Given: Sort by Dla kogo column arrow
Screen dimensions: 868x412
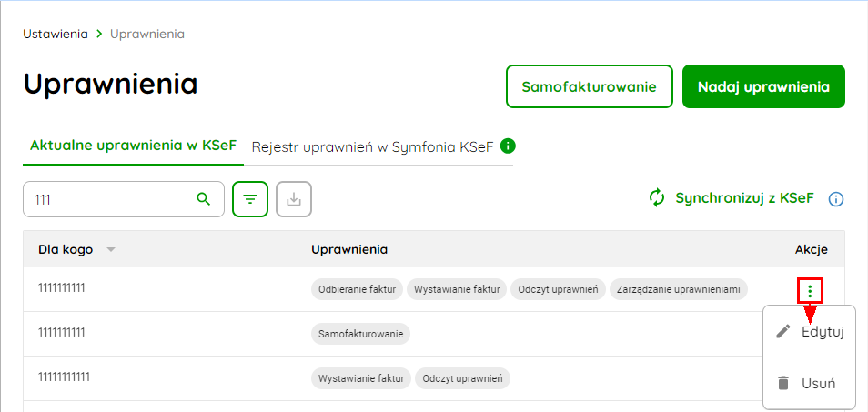Looking at the screenshot, I should click(x=111, y=250).
